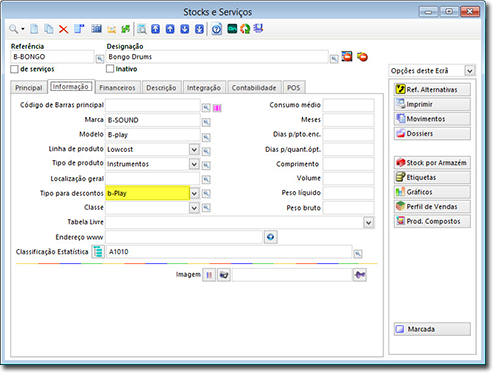Click the Etiquetas button
This screenshot has height=377, width=496.
[x=432, y=178]
